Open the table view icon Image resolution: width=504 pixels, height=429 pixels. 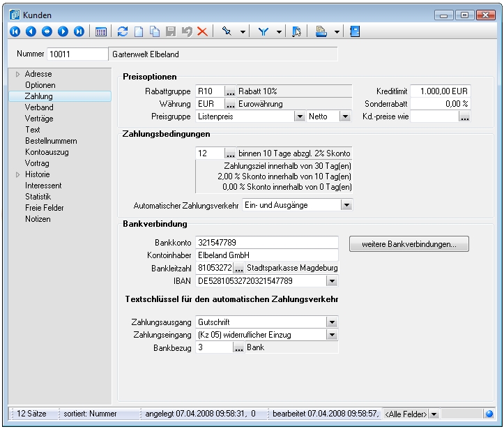coord(101,31)
